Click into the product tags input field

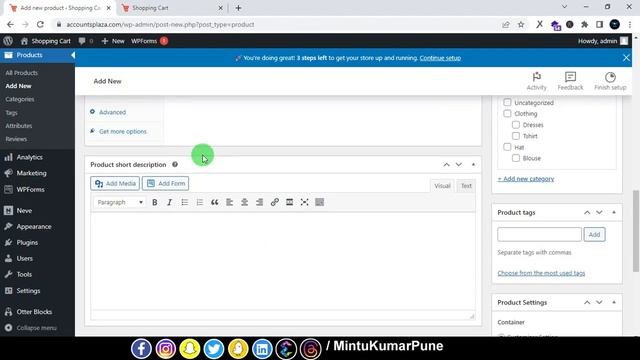point(539,234)
